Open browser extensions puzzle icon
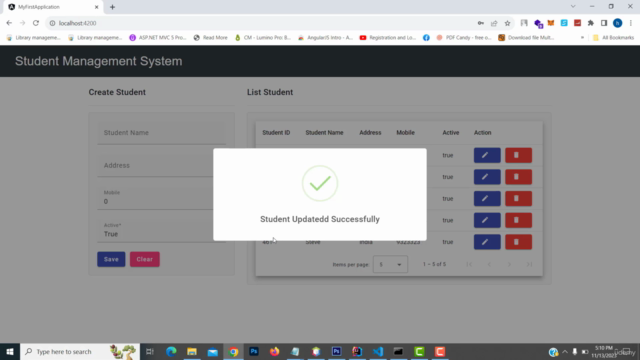 591,23
